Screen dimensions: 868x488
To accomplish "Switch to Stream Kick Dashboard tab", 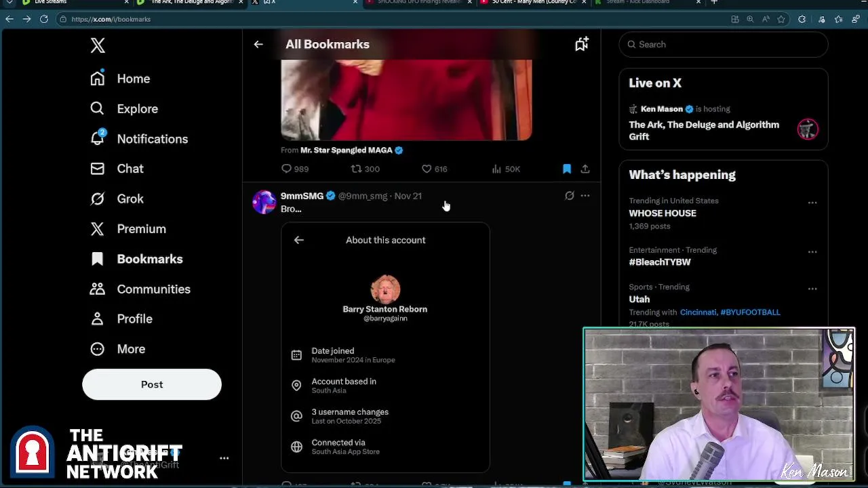I will [644, 3].
